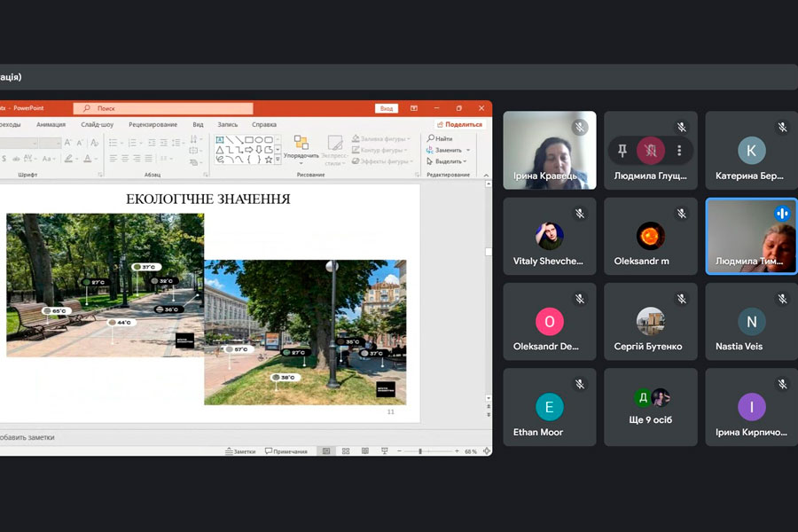Pin Людмила Глущ's tile with the pin icon

622,150
